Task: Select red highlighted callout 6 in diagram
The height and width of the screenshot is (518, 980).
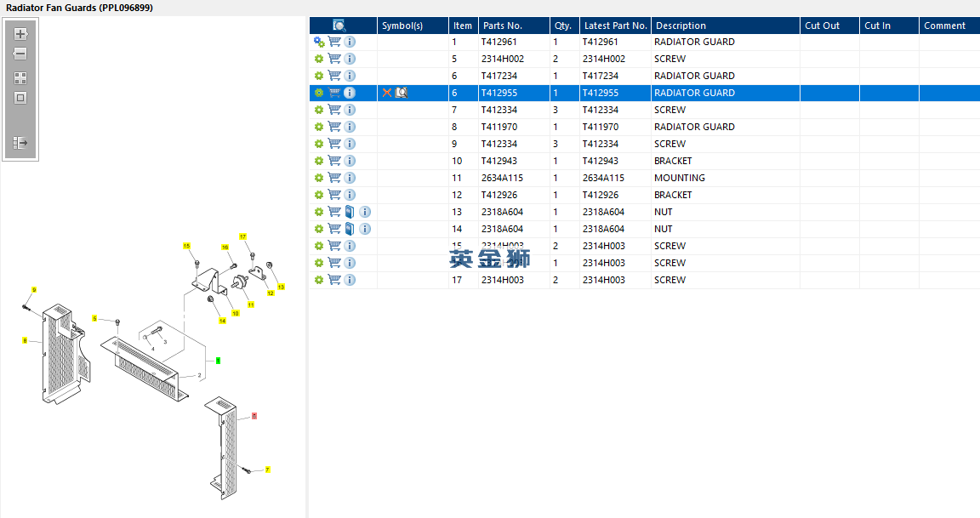Action: pyautogui.click(x=254, y=416)
